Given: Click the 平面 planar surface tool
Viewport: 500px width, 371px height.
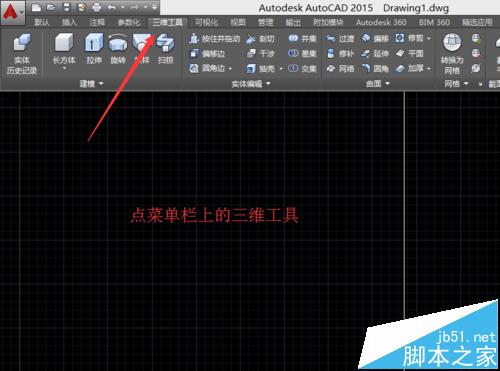Looking at the screenshot, I should 409,54.
